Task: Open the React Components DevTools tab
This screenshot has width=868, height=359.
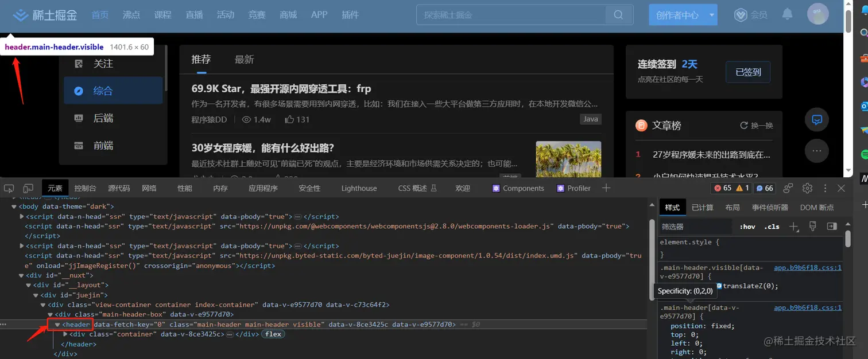Action: click(x=518, y=188)
